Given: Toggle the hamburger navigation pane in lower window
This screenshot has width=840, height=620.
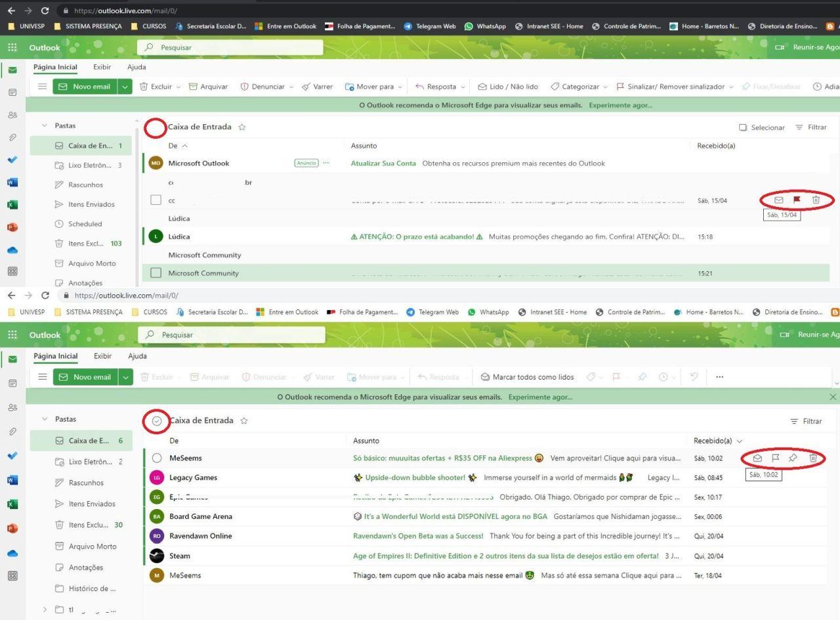Looking at the screenshot, I should pos(43,377).
